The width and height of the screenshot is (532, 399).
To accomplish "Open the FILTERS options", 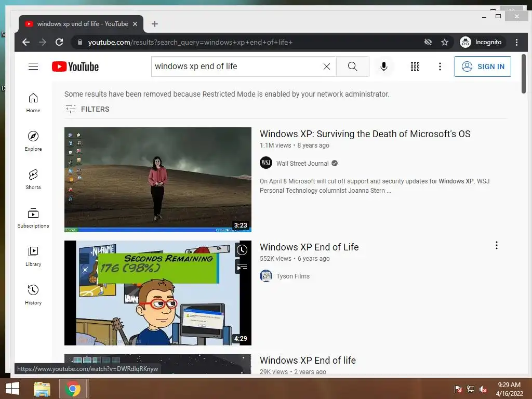I will click(87, 109).
